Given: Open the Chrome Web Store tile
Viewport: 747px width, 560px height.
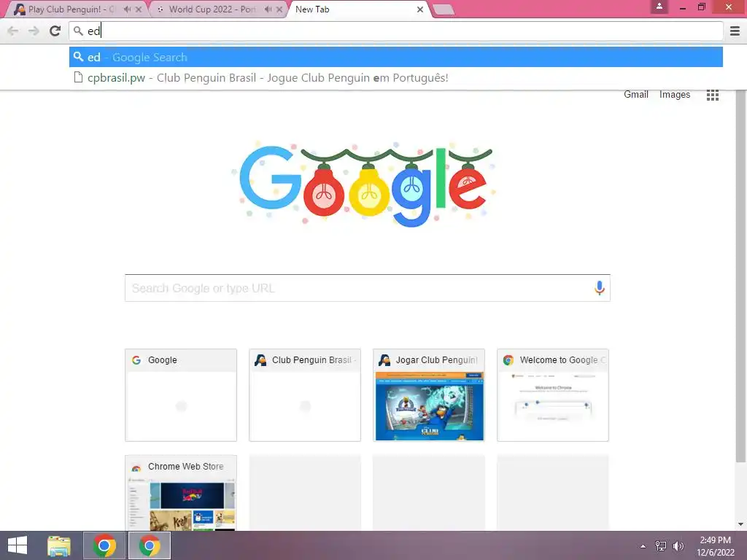Looking at the screenshot, I should click(181, 493).
